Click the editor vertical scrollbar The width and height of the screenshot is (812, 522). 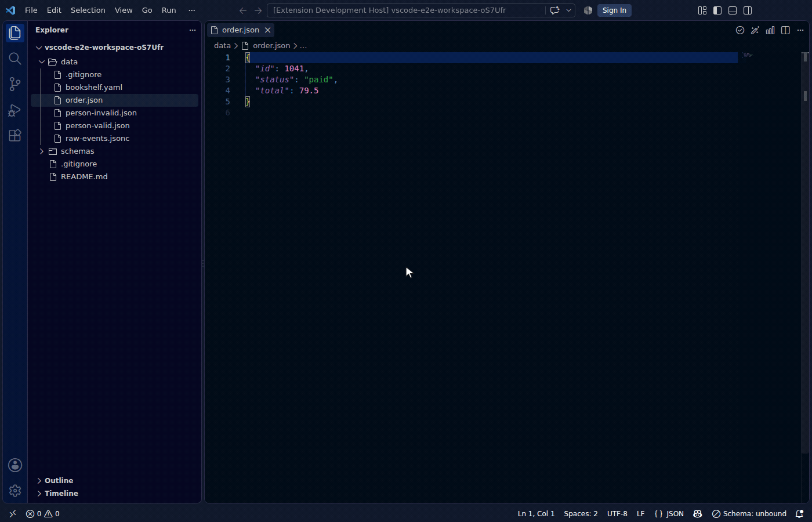click(x=805, y=253)
